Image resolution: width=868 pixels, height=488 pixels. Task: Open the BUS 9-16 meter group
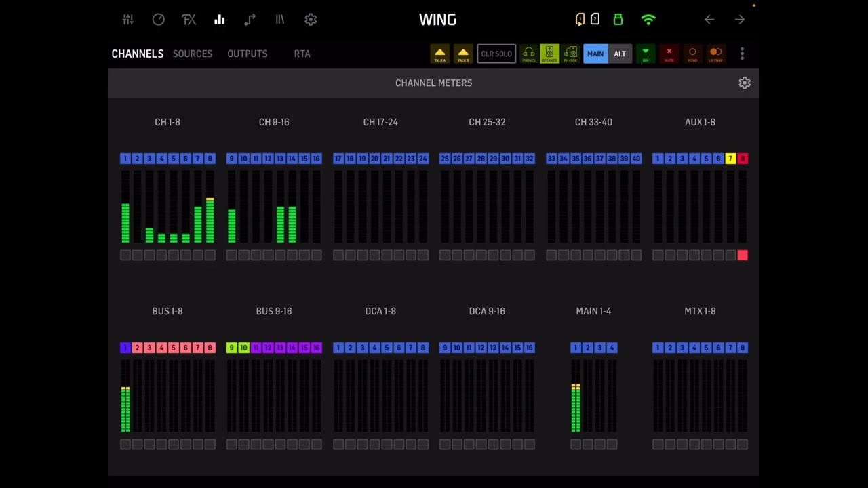tap(274, 311)
